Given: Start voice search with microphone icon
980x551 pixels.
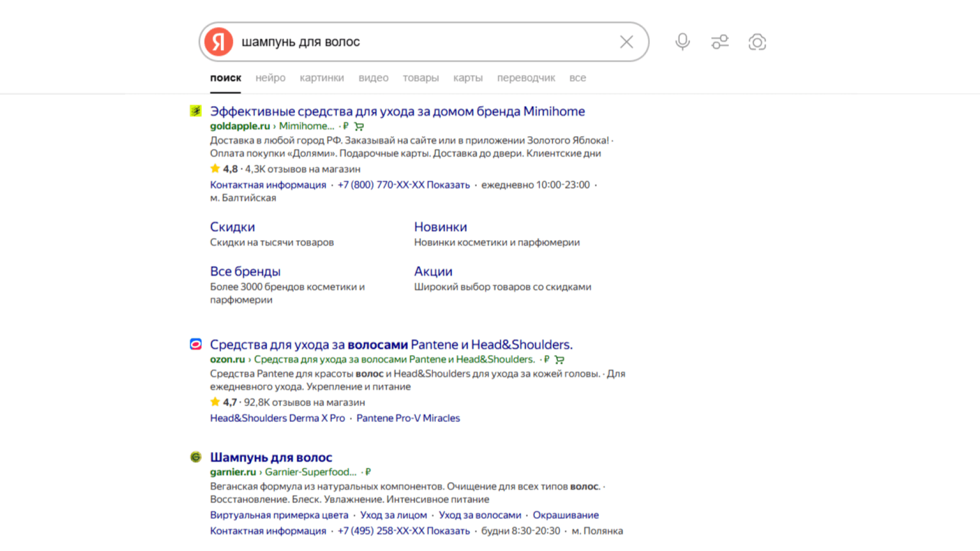Looking at the screenshot, I should click(x=682, y=42).
